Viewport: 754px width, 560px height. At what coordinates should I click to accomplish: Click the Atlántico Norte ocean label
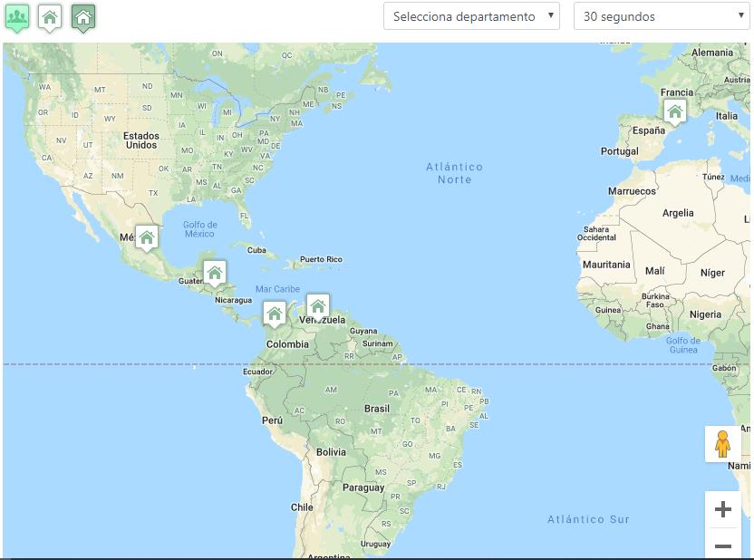tap(454, 173)
